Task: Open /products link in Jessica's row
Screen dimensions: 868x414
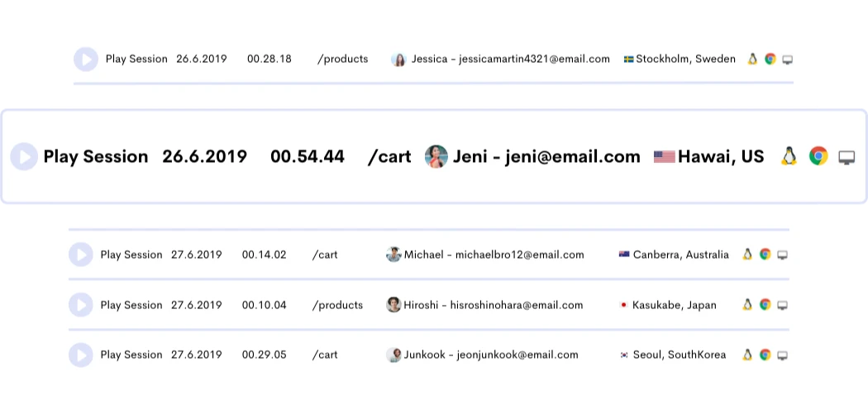Action: point(342,59)
